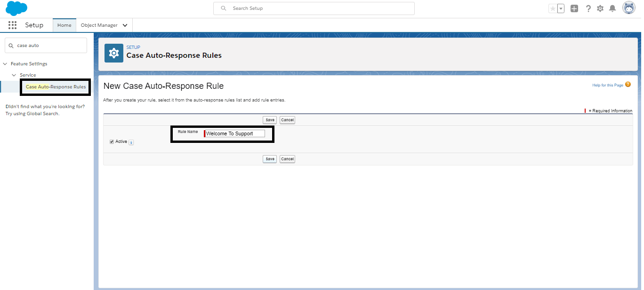Click the orange help icon top right
This screenshot has height=290, width=644.
(x=628, y=85)
